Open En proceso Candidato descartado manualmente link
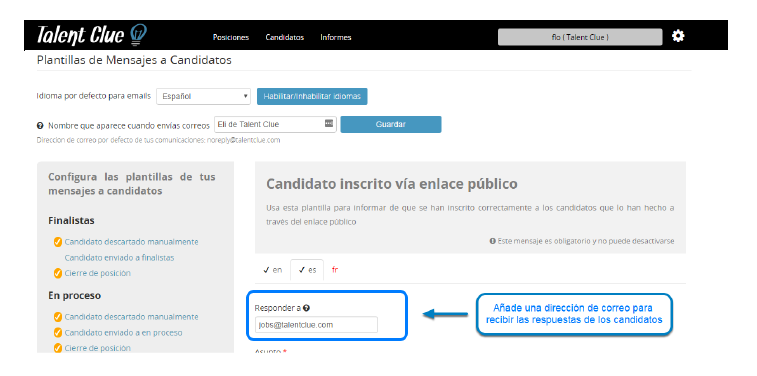 (x=131, y=317)
